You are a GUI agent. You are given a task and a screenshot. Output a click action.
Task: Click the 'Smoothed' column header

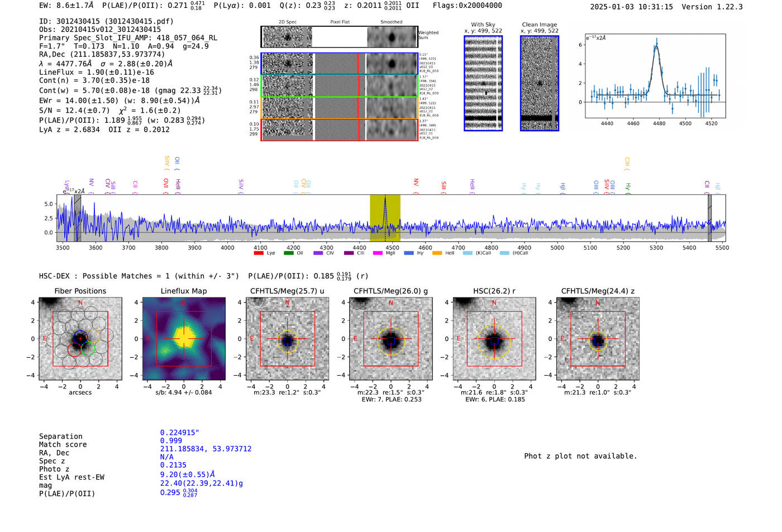(391, 22)
